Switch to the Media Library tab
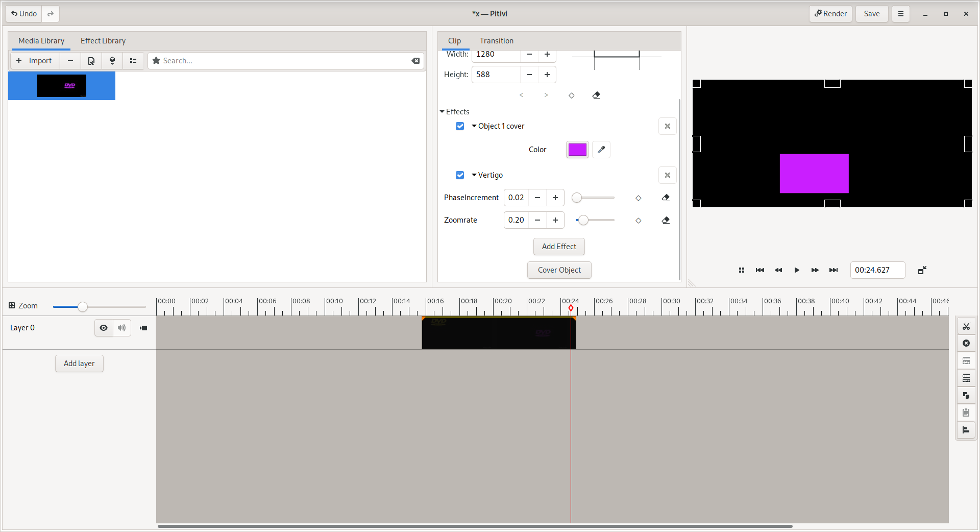This screenshot has height=532, width=980. [x=41, y=41]
